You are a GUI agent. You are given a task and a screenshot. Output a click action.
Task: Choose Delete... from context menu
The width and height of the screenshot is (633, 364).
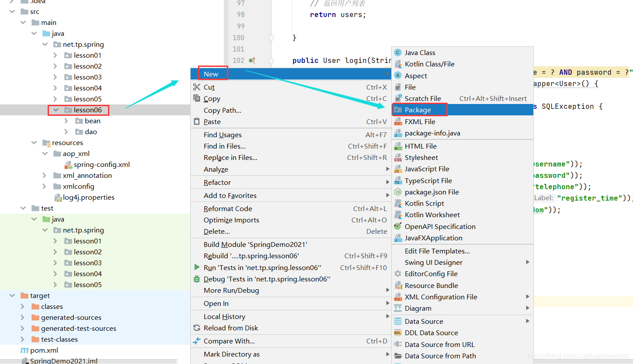[291, 231]
